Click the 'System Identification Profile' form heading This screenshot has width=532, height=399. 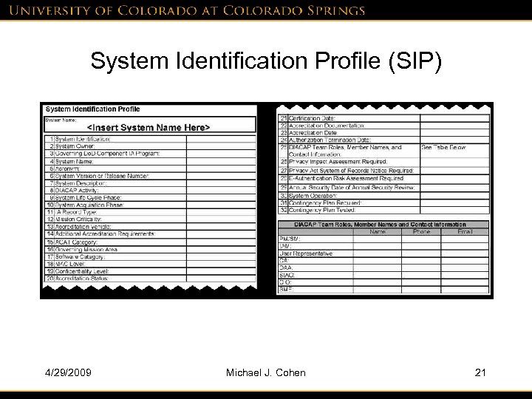[x=92, y=109]
